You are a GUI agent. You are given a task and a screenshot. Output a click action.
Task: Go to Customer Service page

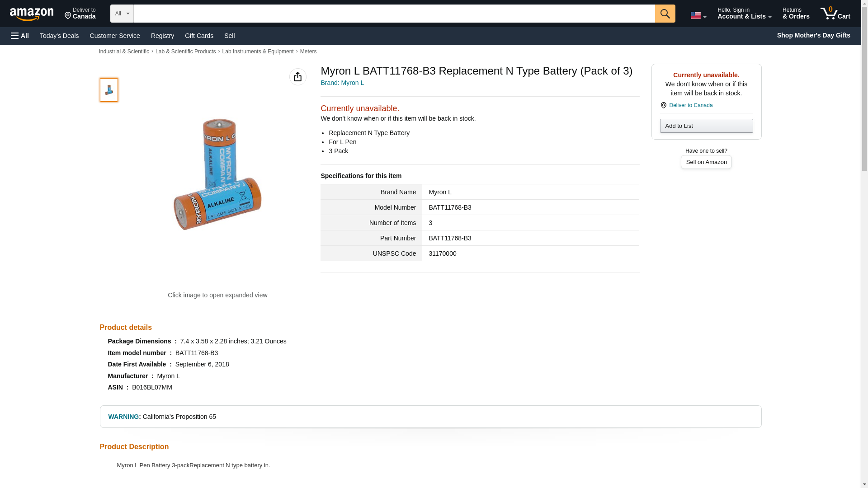tap(115, 36)
